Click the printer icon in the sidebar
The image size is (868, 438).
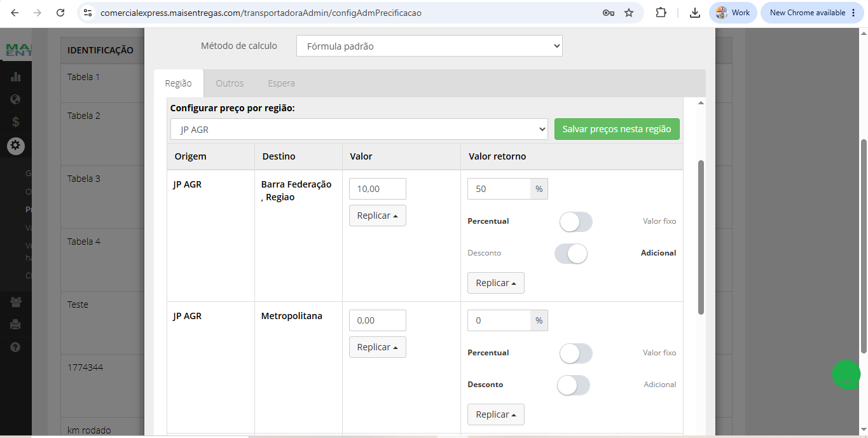pyautogui.click(x=16, y=324)
